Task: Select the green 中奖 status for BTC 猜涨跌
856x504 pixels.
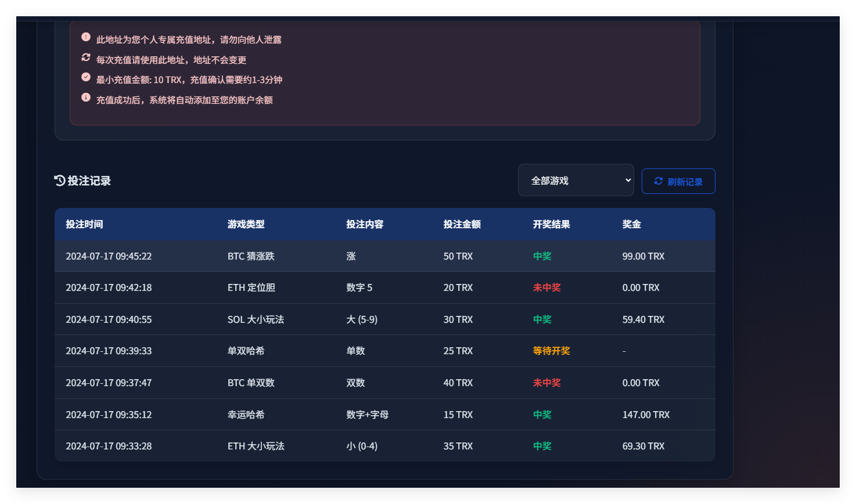Action: [x=541, y=255]
